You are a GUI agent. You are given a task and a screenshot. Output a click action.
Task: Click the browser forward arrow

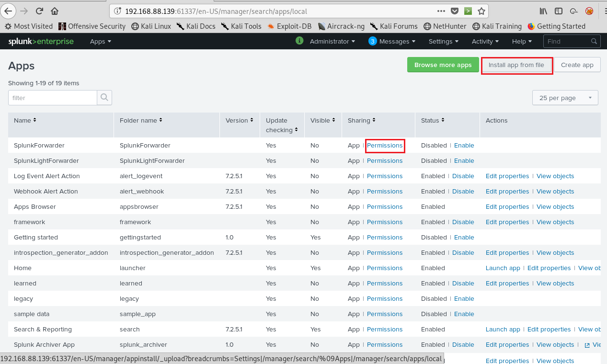point(24,11)
